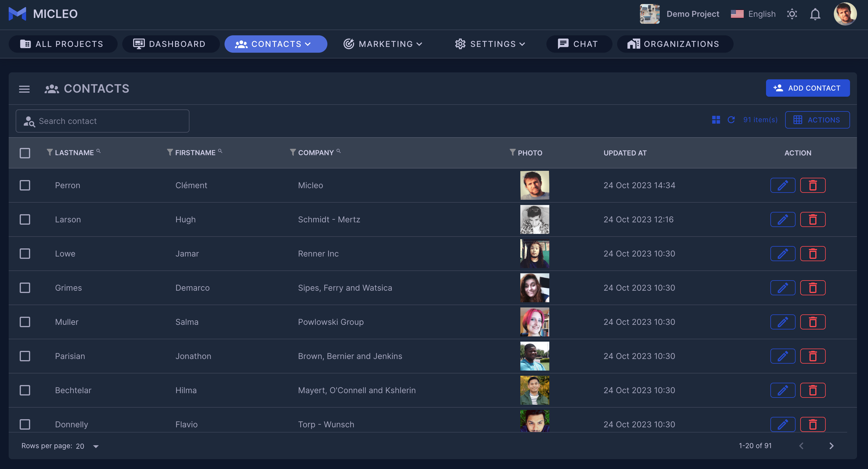Tick the select-all checkbox in the header

pos(25,153)
